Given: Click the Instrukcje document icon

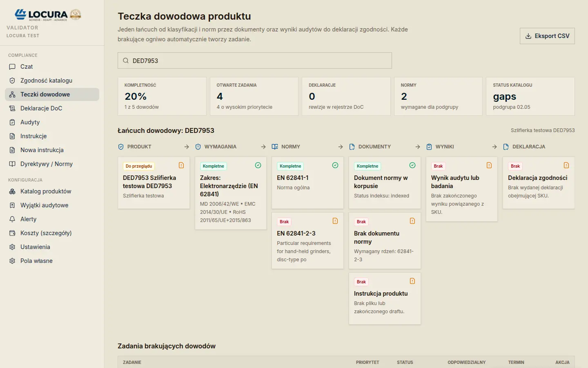Looking at the screenshot, I should pos(12,136).
